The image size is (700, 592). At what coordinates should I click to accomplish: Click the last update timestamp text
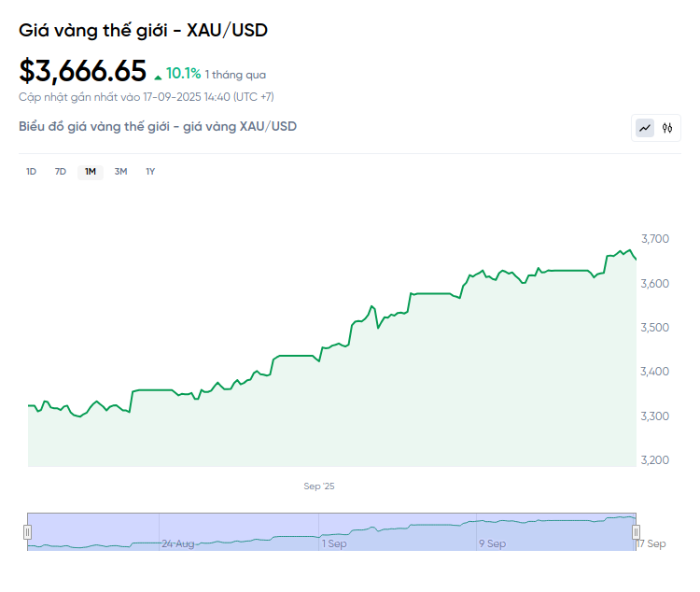[147, 96]
